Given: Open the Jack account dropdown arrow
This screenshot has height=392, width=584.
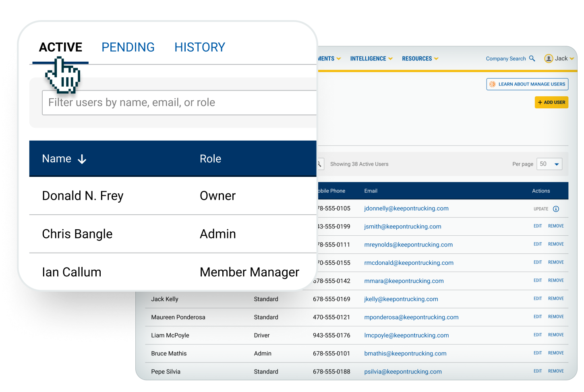Looking at the screenshot, I should [x=572, y=58].
